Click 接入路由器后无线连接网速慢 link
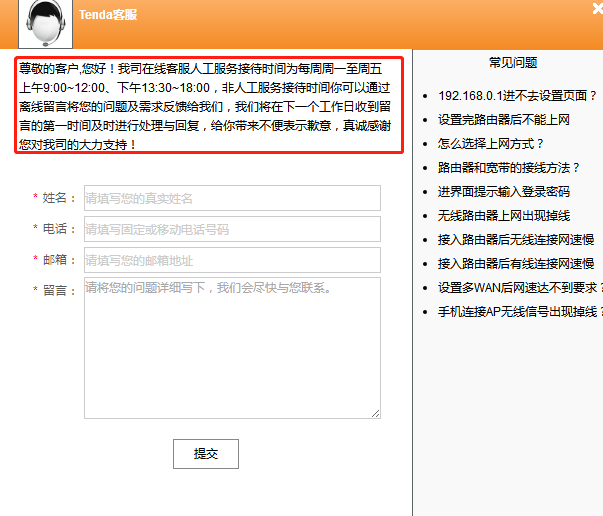Image resolution: width=603 pixels, height=516 pixels. (515, 240)
